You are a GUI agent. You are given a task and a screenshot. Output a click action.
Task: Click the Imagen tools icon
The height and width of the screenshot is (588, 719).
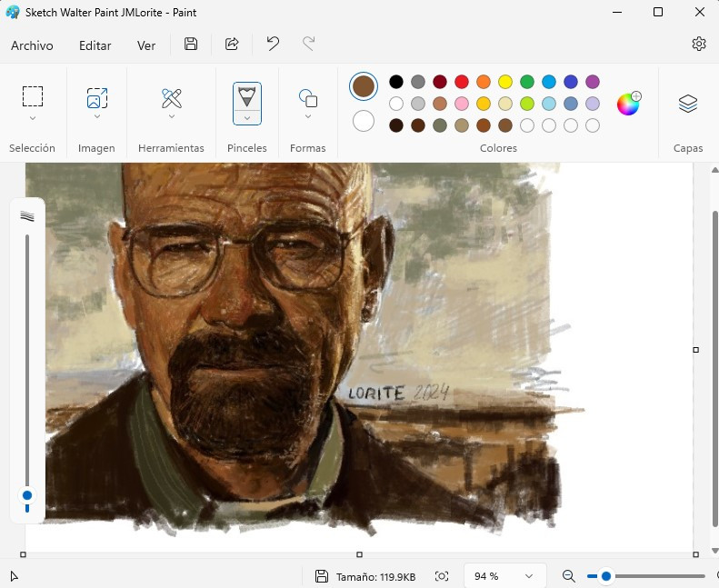click(97, 97)
